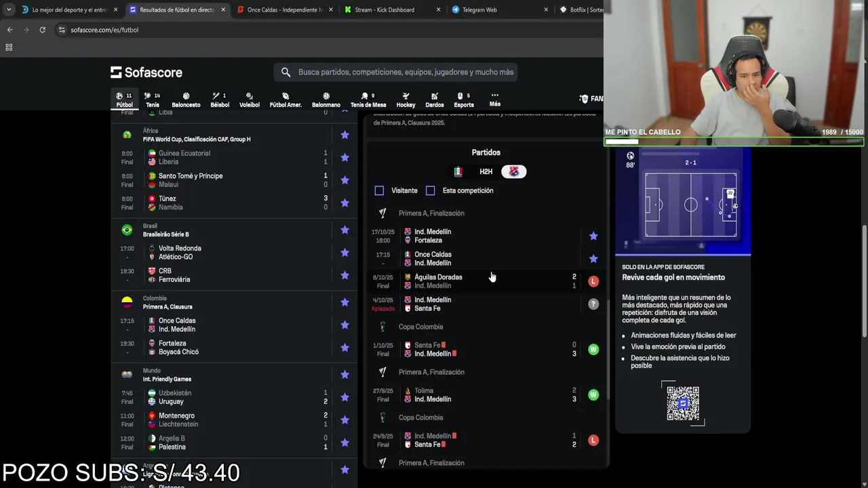868x488 pixels.
Task: Switch to Once Caldas - Independiente browser tab
Action: (283, 9)
